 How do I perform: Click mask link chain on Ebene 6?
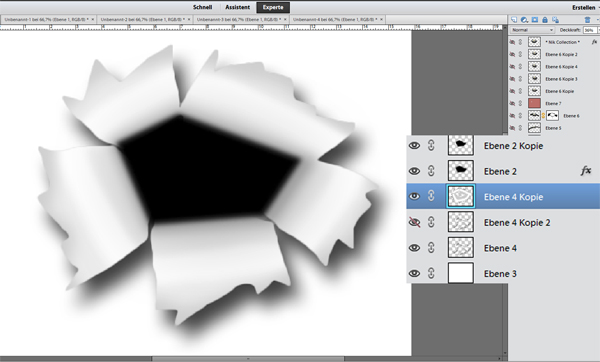tap(543, 116)
